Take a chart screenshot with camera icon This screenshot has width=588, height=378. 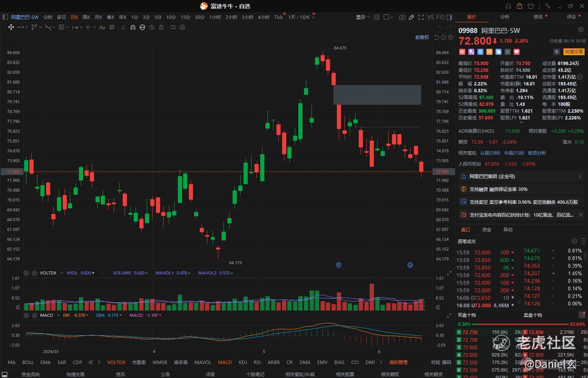[x=402, y=17]
